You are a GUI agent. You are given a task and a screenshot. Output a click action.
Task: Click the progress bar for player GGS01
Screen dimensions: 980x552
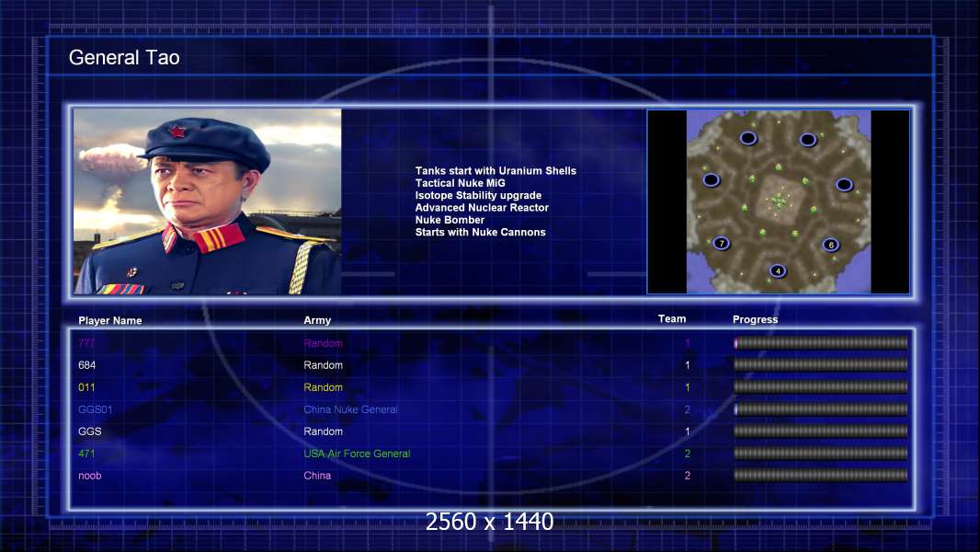point(821,409)
